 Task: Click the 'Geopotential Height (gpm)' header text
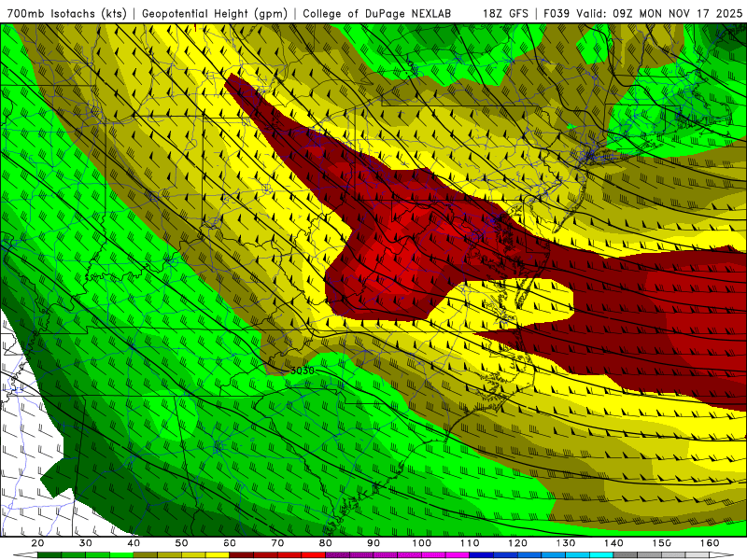pos(215,13)
